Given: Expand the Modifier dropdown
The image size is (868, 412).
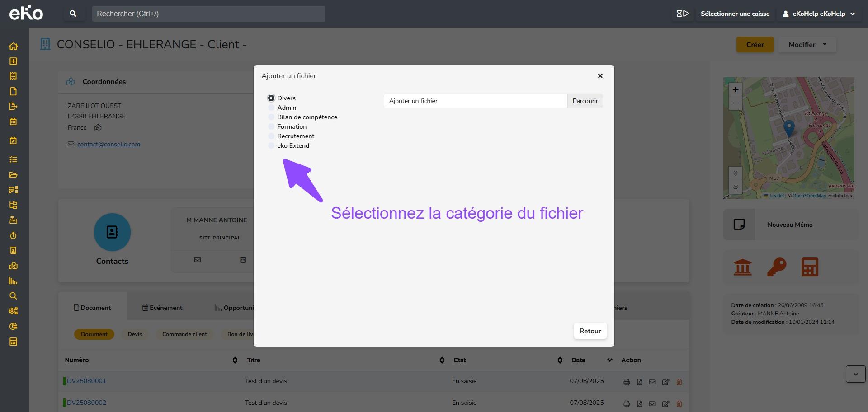Looking at the screenshot, I should tap(807, 44).
